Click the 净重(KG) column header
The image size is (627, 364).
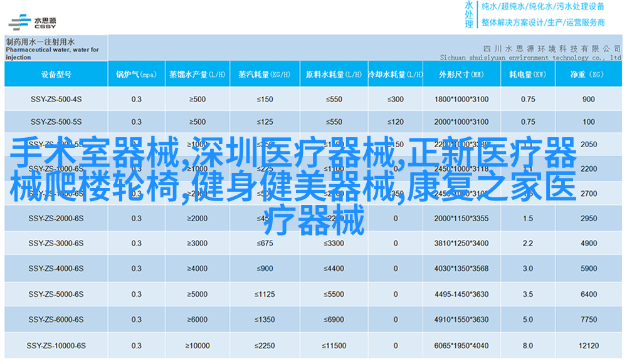pyautogui.click(x=587, y=75)
